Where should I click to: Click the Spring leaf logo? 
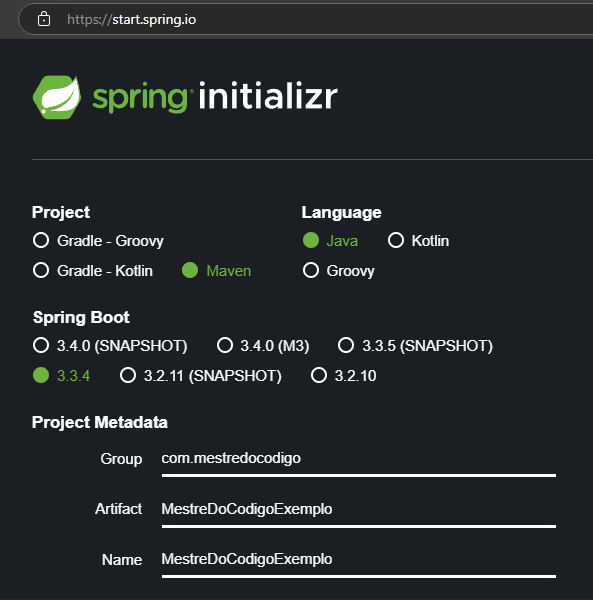click(x=57, y=97)
